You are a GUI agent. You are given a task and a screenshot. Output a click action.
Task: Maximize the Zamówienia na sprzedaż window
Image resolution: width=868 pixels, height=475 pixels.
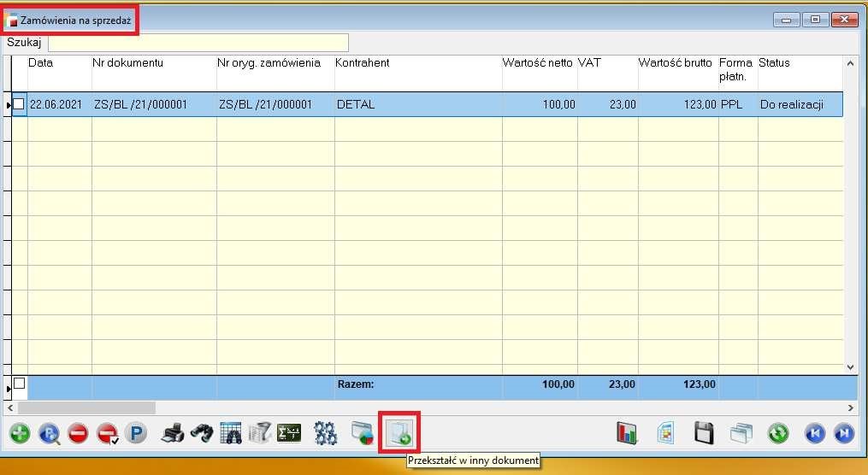(815, 20)
